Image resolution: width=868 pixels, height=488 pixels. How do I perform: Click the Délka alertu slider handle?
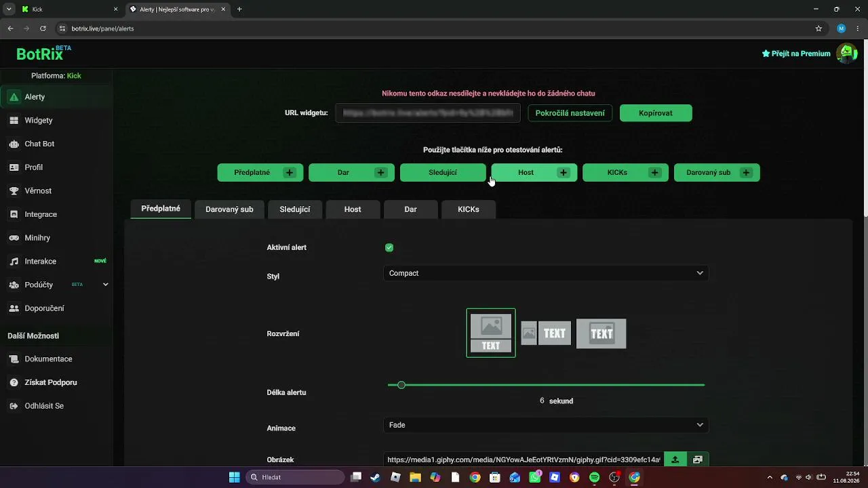pyautogui.click(x=401, y=385)
